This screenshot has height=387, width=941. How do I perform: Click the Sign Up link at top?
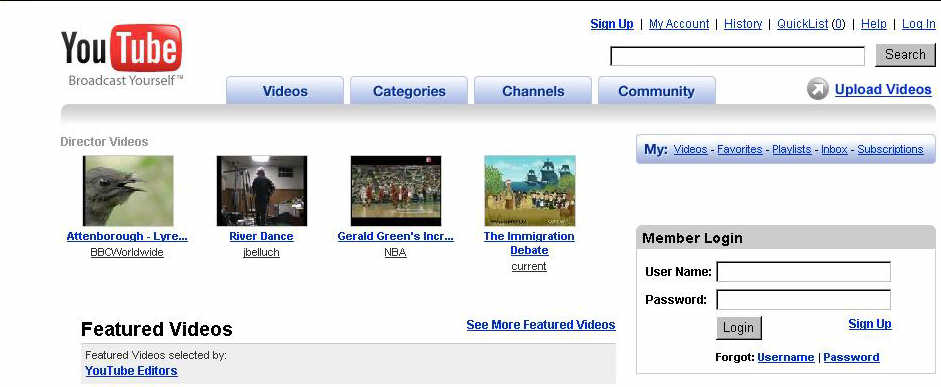pos(612,23)
